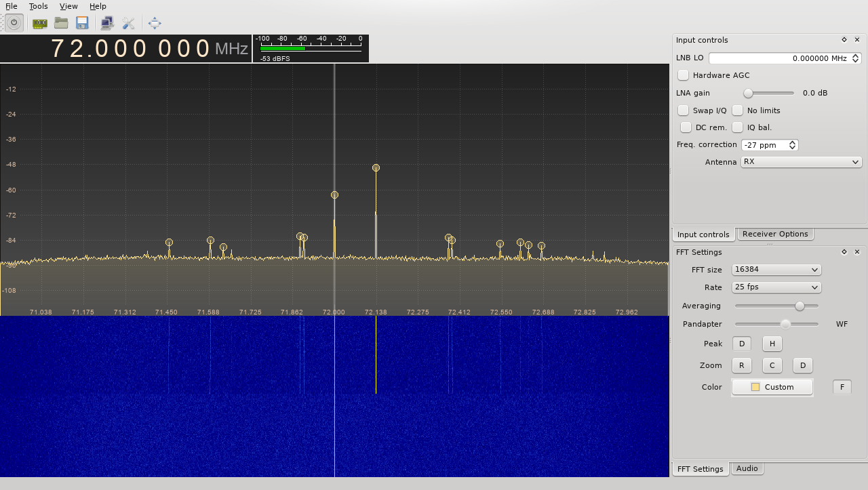Switch to the Receiver Options tab
This screenshot has height=490, width=868.
pyautogui.click(x=774, y=234)
